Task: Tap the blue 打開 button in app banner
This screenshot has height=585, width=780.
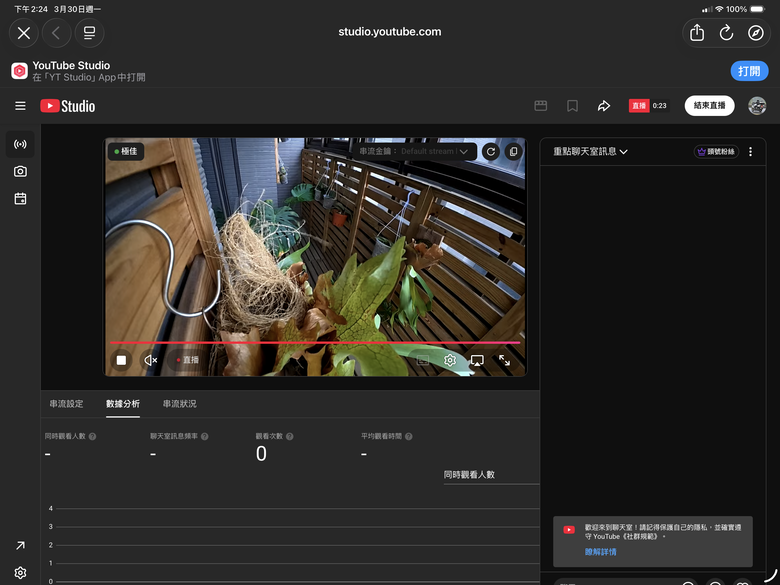Action: (749, 71)
